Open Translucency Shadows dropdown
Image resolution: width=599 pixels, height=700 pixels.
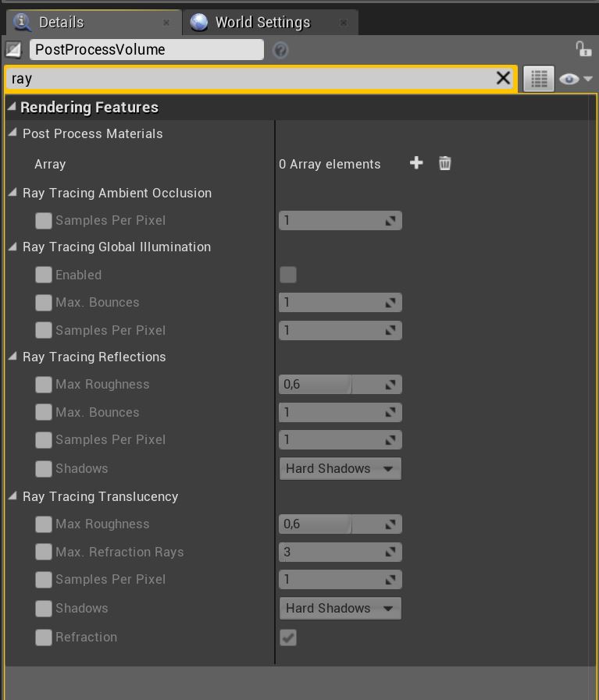340,608
